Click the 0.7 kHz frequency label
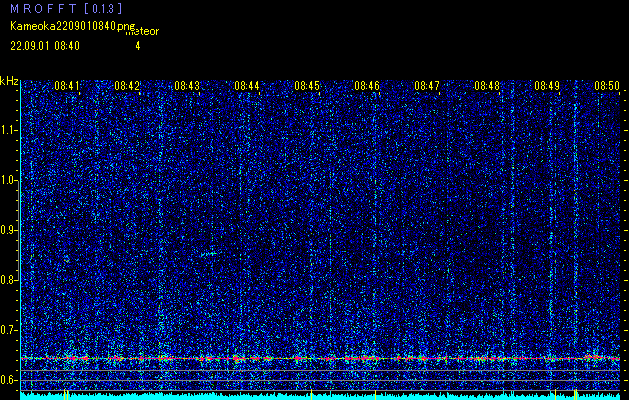This screenshot has height=400, width=629. (x=8, y=330)
